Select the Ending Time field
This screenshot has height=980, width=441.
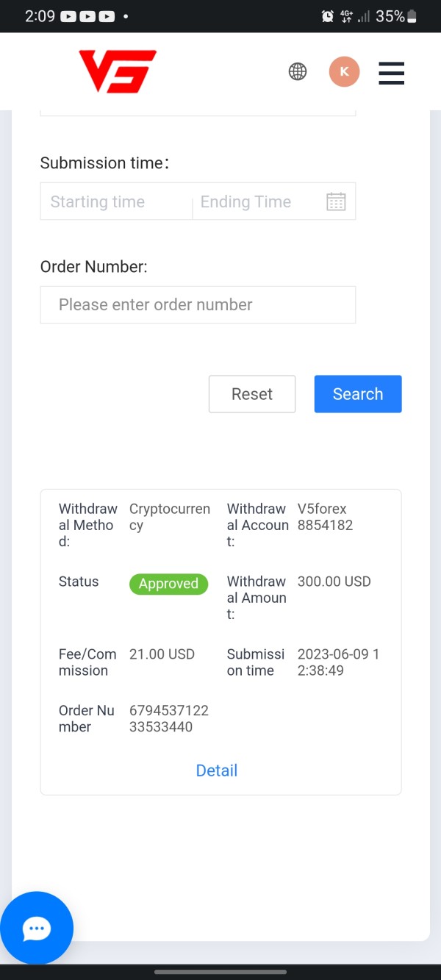pos(257,201)
